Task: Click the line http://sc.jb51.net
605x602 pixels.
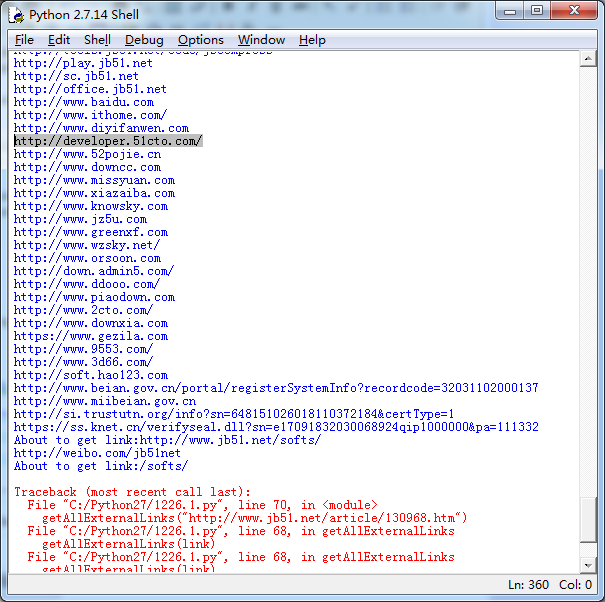Action: (76, 76)
